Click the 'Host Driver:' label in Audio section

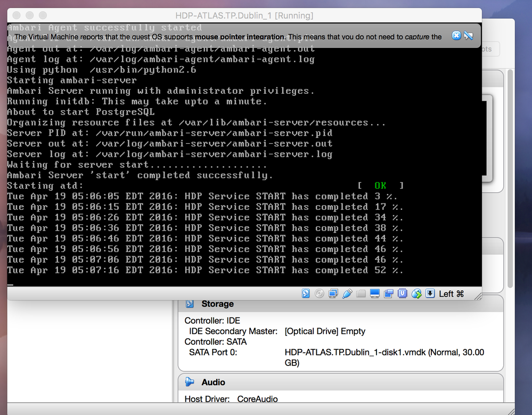click(207, 399)
